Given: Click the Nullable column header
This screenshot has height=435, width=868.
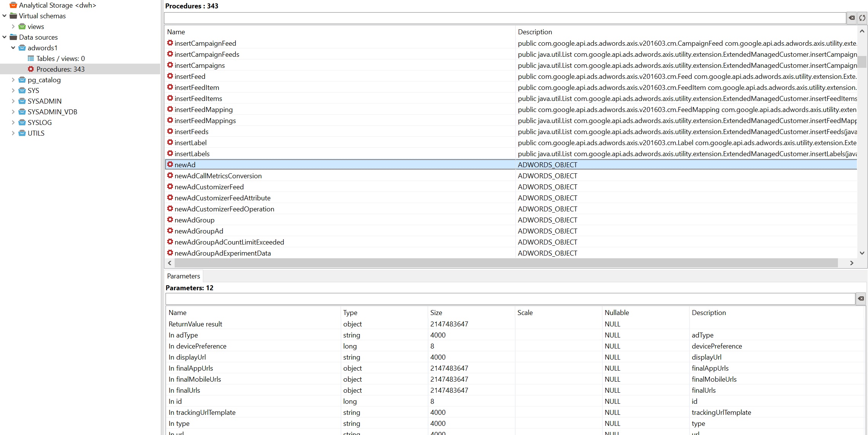Looking at the screenshot, I should point(616,313).
